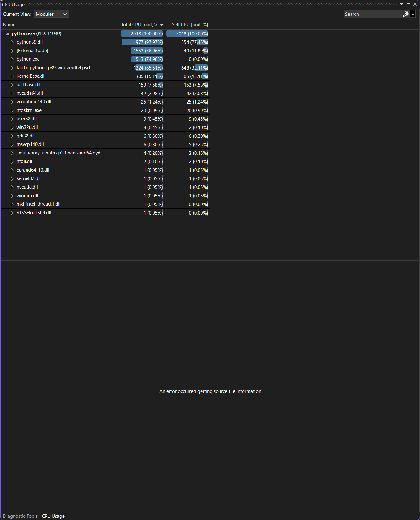Expand the mkl_intel_thread.1.dll row
Viewport: 420px width, 520px height.
(12, 204)
